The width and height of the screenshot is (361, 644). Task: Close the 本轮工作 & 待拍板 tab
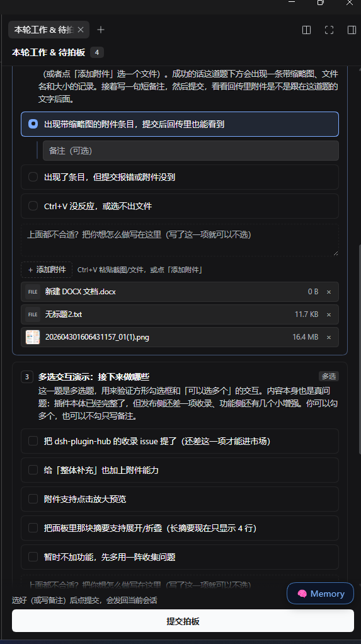pyautogui.click(x=81, y=30)
